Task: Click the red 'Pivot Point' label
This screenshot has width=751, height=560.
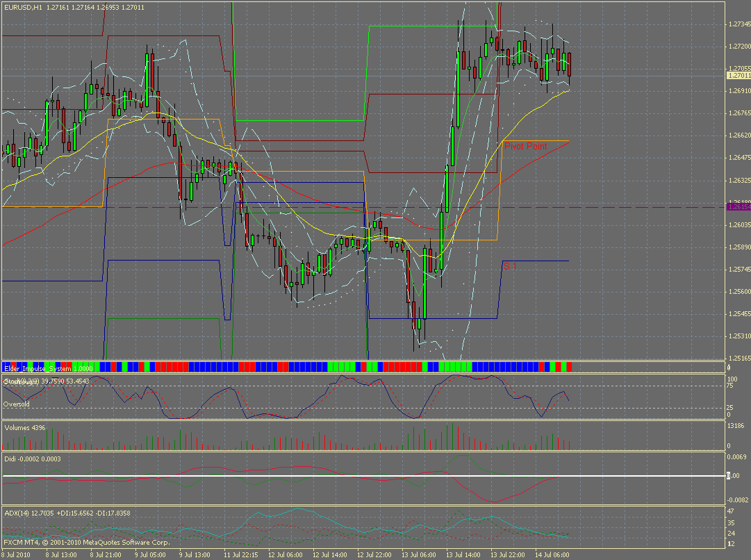Action: coord(525,146)
